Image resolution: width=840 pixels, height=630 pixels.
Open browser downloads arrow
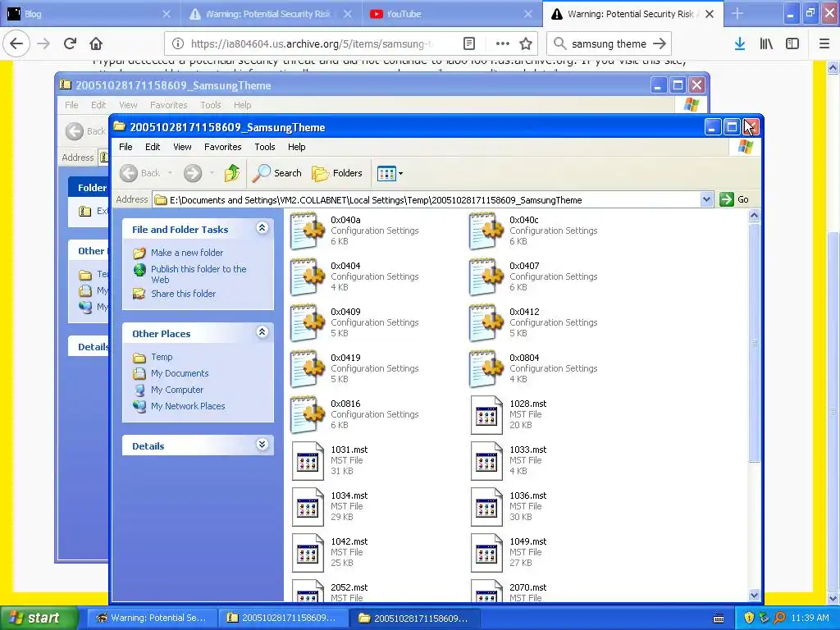pyautogui.click(x=740, y=44)
